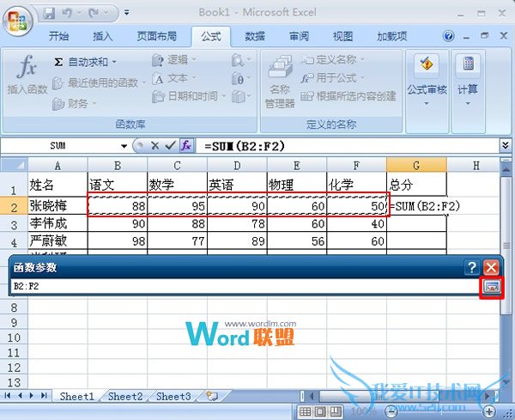Open the 加载项 ribbon tab

[x=392, y=36]
